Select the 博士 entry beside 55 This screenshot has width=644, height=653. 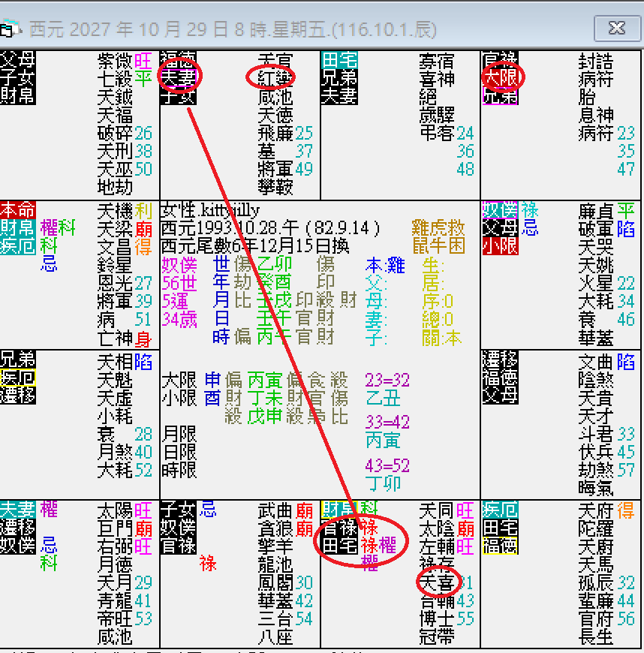[x=437, y=619]
